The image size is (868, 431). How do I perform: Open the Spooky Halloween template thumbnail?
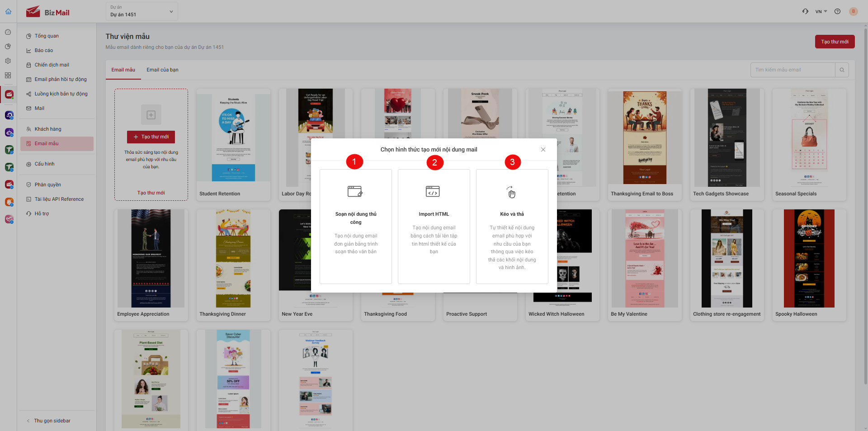[x=809, y=259]
